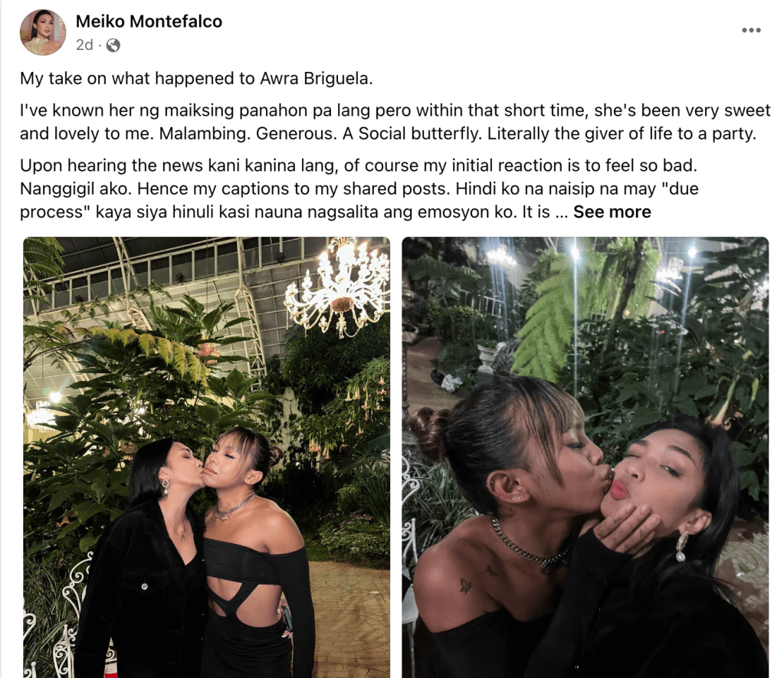Open the right close-up selfie photo
Screen dimensions: 784x678
click(585, 457)
